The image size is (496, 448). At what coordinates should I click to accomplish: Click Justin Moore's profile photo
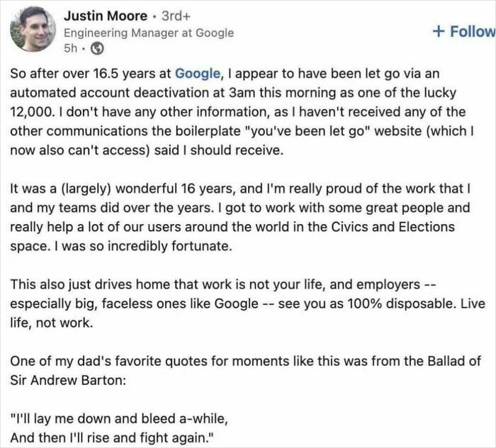tap(33, 29)
